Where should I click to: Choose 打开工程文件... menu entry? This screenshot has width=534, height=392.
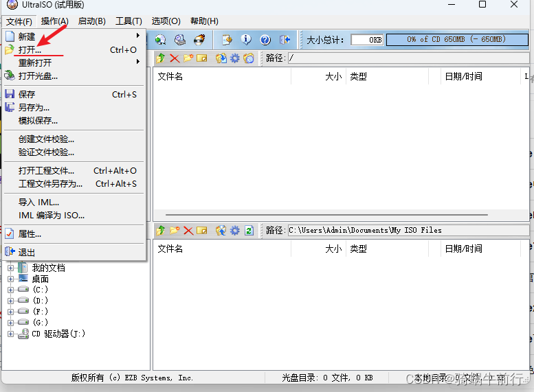(x=74, y=171)
